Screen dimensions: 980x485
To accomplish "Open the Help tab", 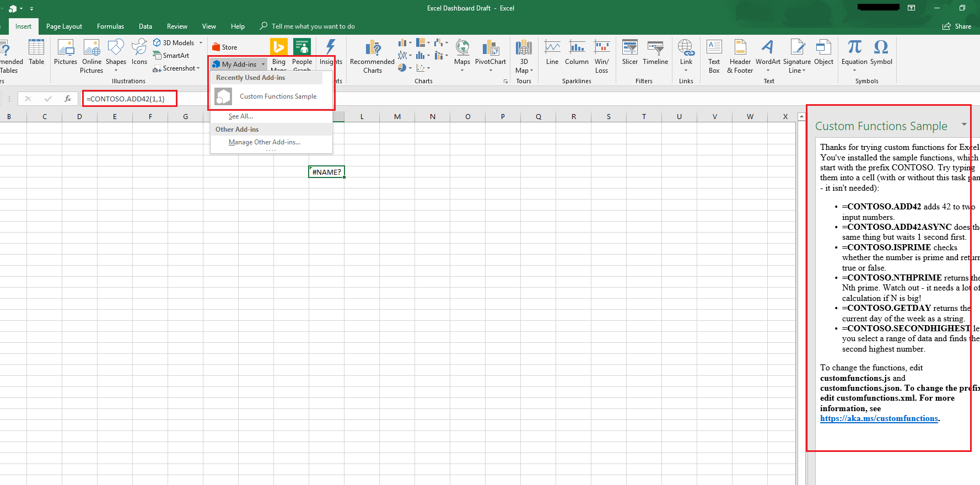I will coord(238,26).
